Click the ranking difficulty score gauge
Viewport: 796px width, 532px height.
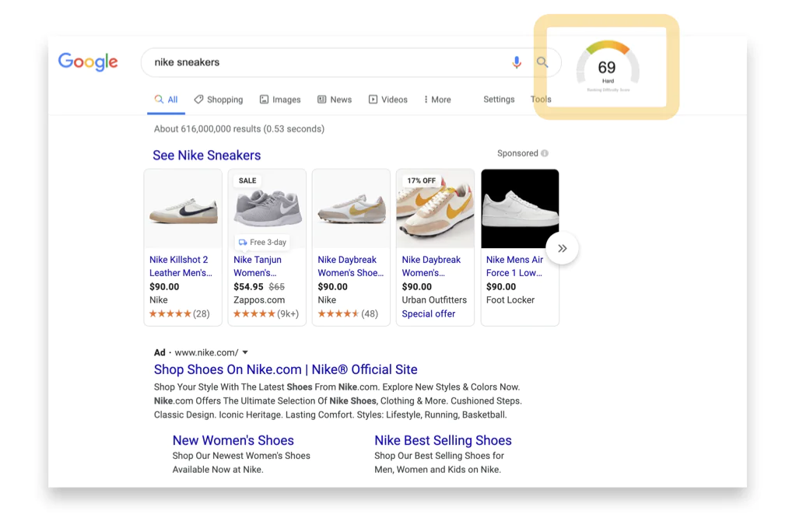coord(607,67)
